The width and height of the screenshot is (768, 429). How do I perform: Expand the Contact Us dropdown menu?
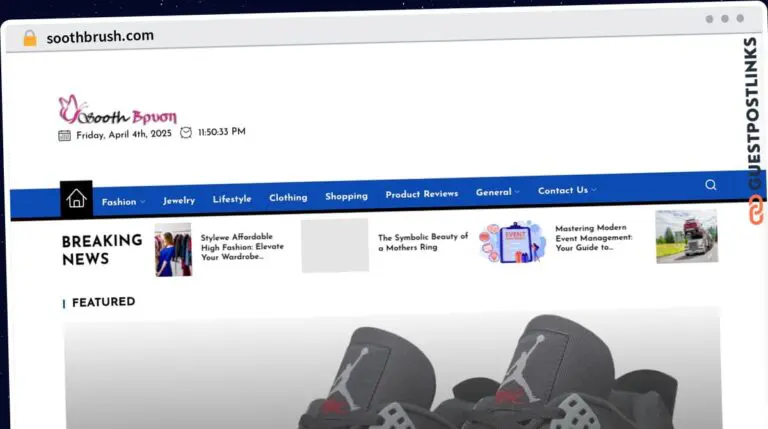click(x=566, y=190)
